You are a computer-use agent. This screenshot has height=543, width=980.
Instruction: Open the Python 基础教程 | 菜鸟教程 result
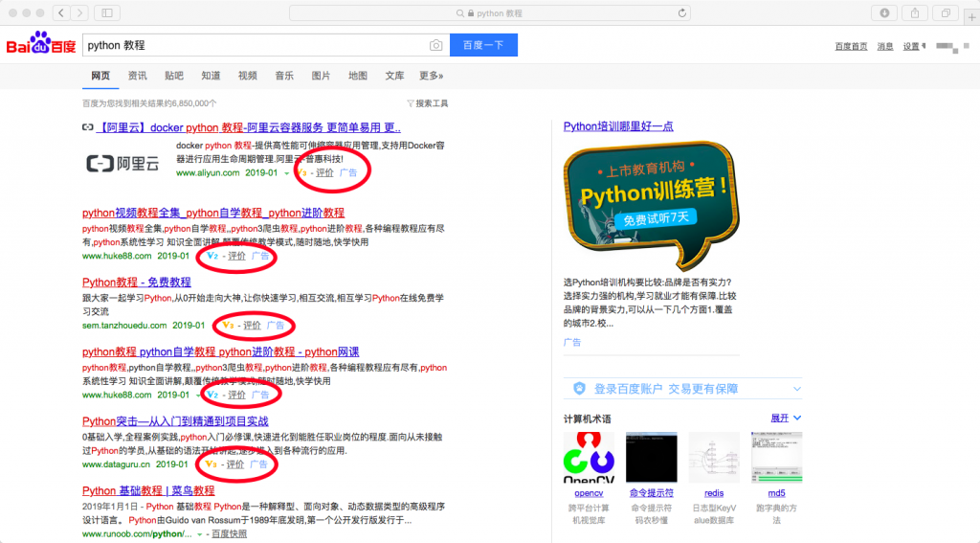(148, 491)
